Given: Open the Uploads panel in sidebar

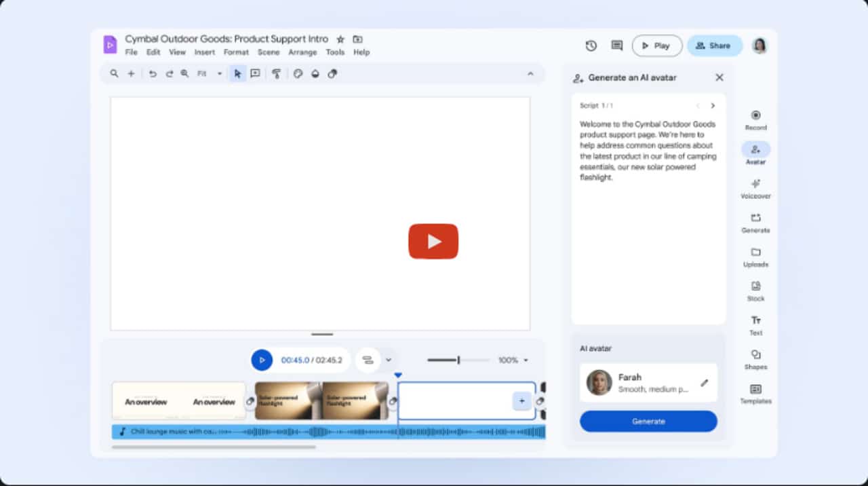Looking at the screenshot, I should pyautogui.click(x=756, y=257).
